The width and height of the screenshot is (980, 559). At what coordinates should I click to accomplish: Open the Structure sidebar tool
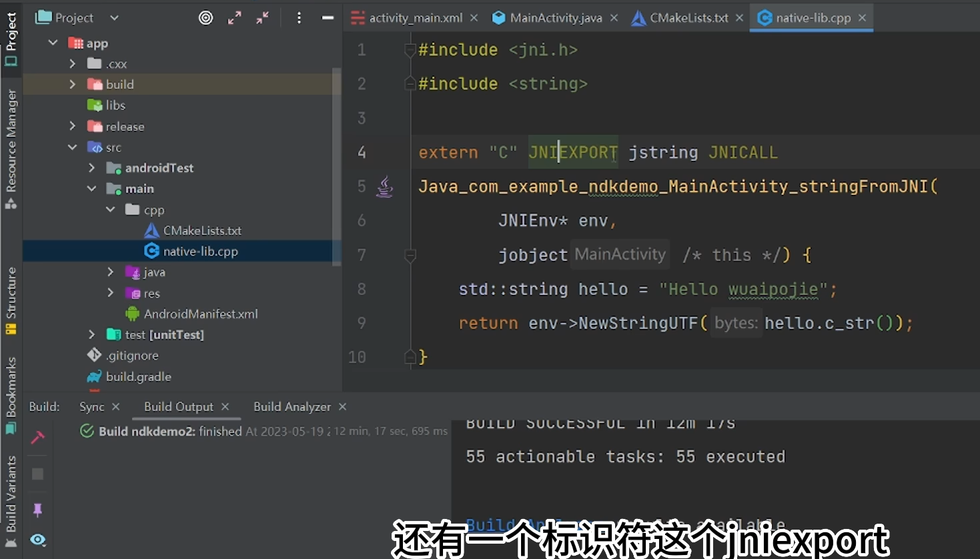coord(11,300)
